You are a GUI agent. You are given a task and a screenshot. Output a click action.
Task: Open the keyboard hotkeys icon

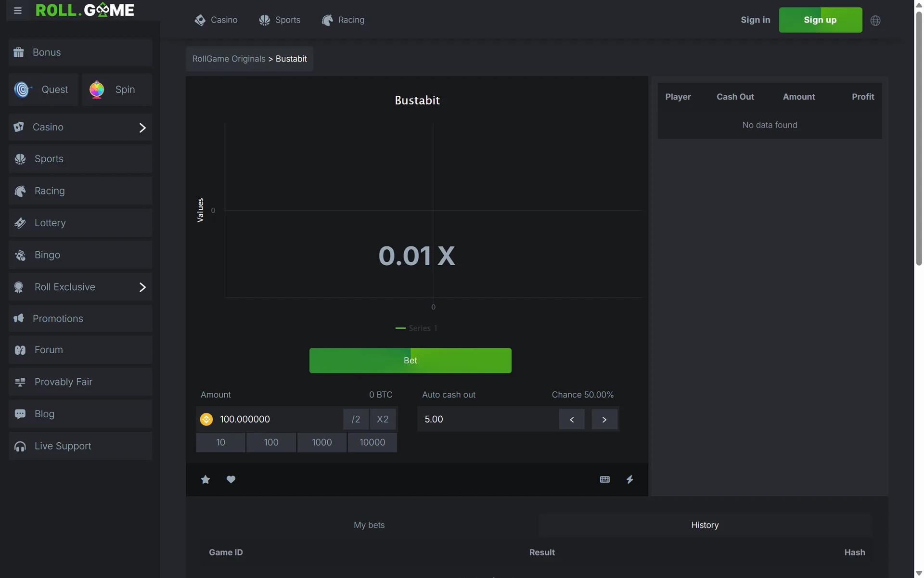[x=605, y=479]
